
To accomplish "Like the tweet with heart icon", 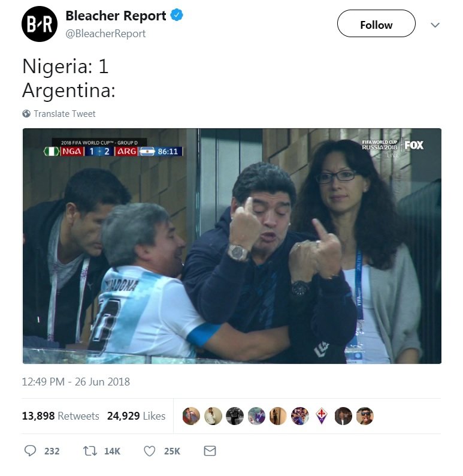I will point(150,451).
